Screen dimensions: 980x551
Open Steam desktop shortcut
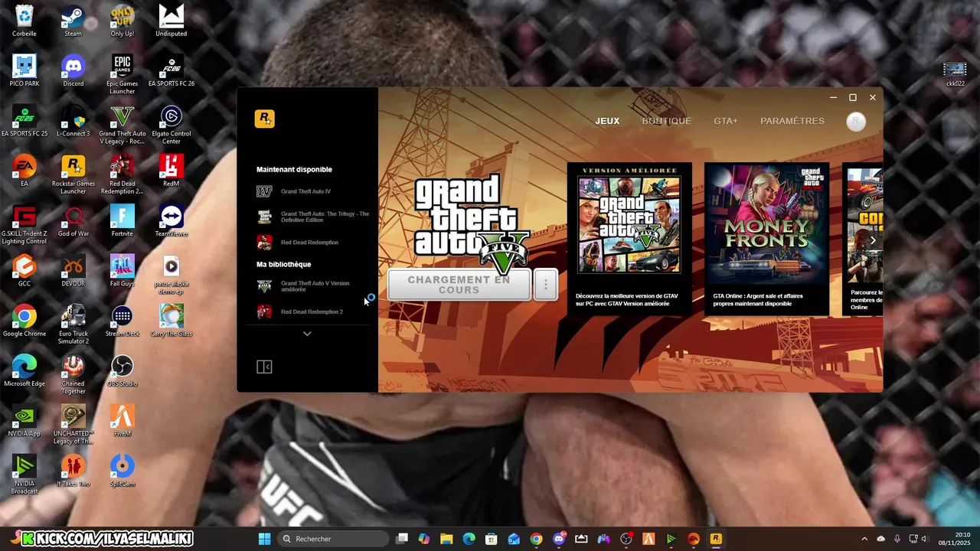[73, 21]
